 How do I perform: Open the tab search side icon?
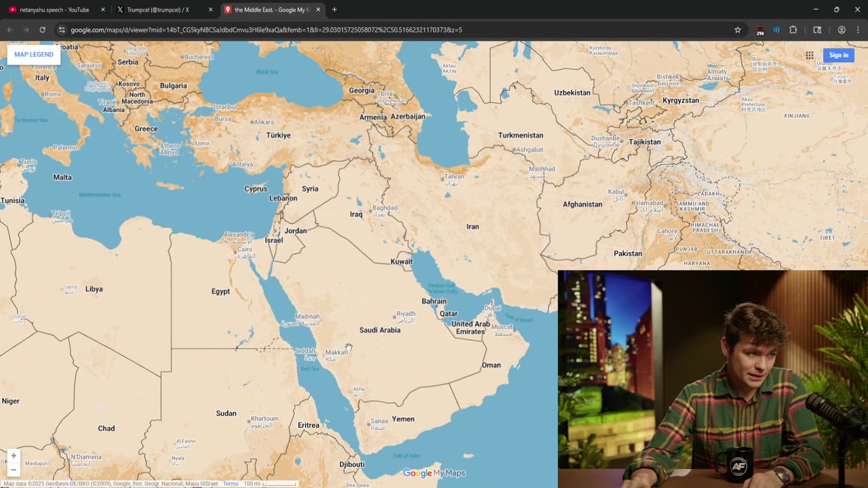[x=817, y=30]
